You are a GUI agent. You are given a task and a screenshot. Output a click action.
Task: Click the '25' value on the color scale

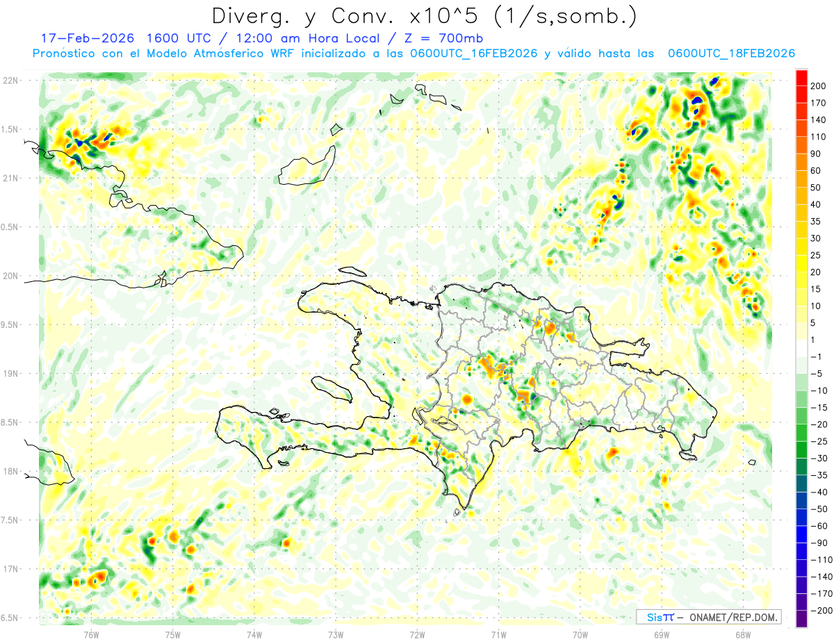tap(815, 254)
